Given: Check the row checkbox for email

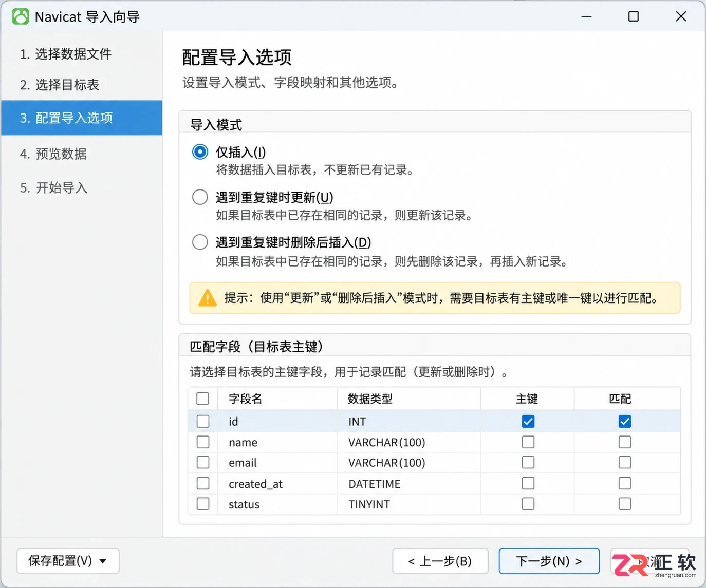Looking at the screenshot, I should tap(203, 463).
